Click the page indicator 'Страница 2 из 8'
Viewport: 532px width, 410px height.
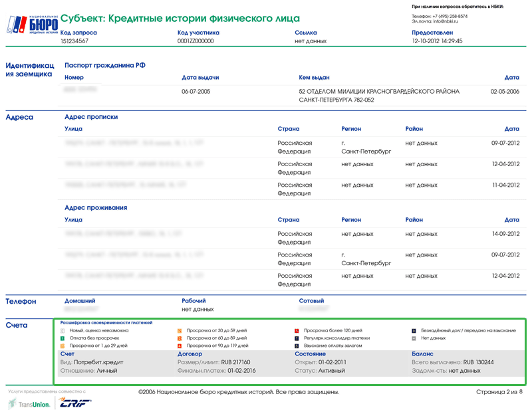[x=499, y=392]
